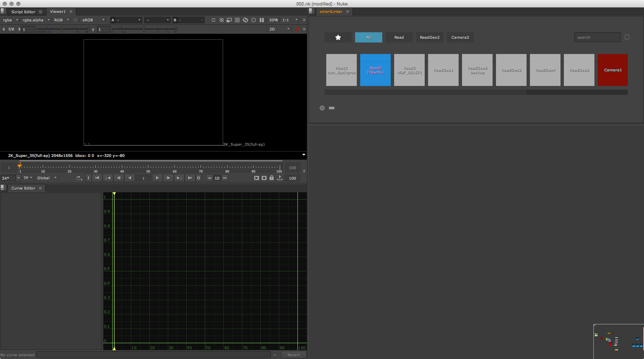
Task: Select the red Camera1 node tile
Action: click(612, 70)
